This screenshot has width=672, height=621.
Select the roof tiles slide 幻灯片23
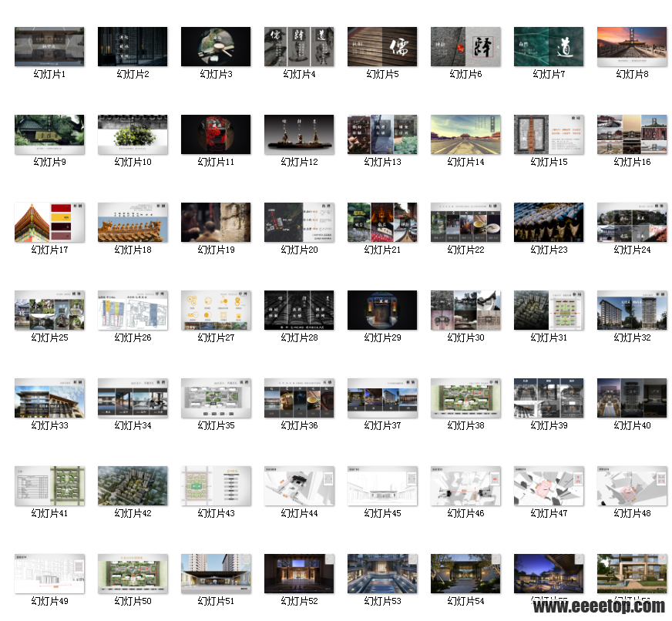[x=549, y=223]
